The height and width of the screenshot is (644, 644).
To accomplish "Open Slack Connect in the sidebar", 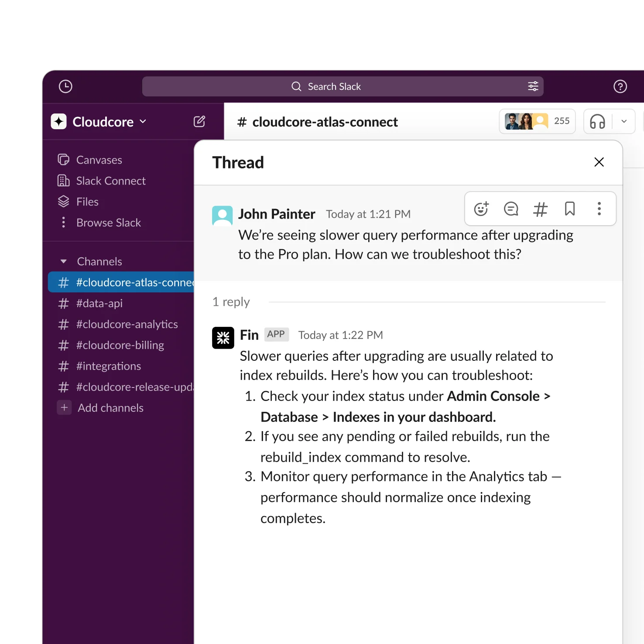I will point(110,181).
